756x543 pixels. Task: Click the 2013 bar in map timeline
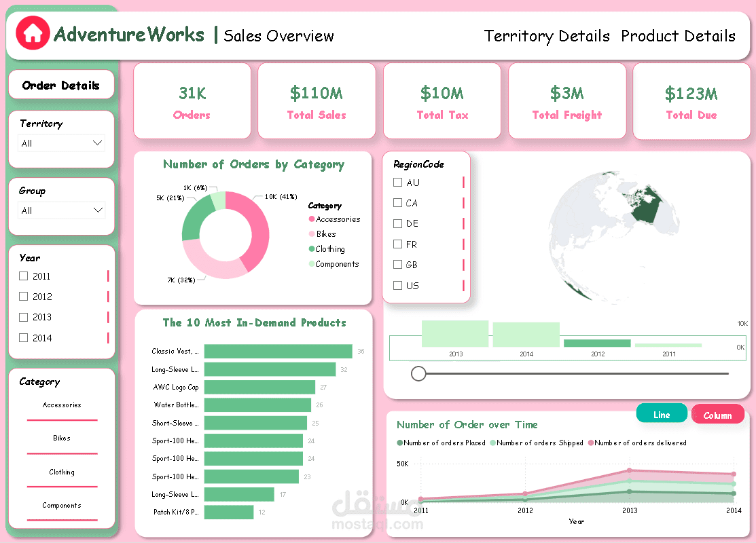[x=455, y=334]
